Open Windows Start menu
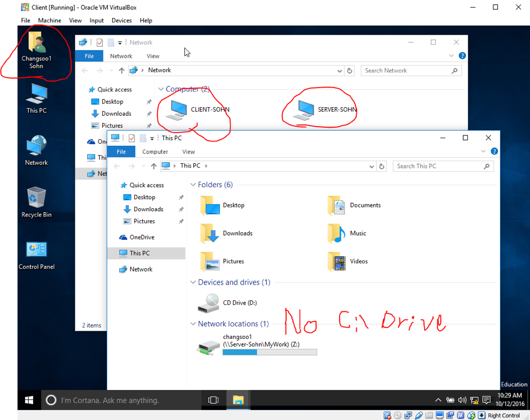 pos(29,400)
